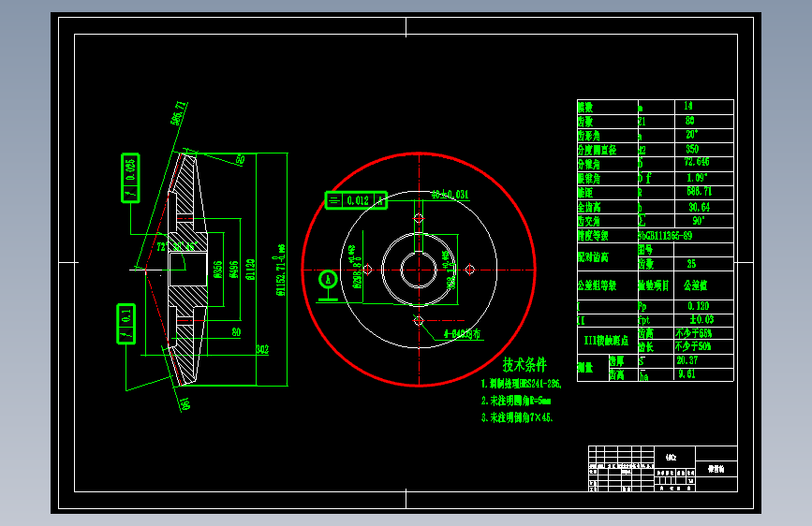Select the fpt tolerance value ±0.03
The image size is (812, 526).
[x=701, y=320]
